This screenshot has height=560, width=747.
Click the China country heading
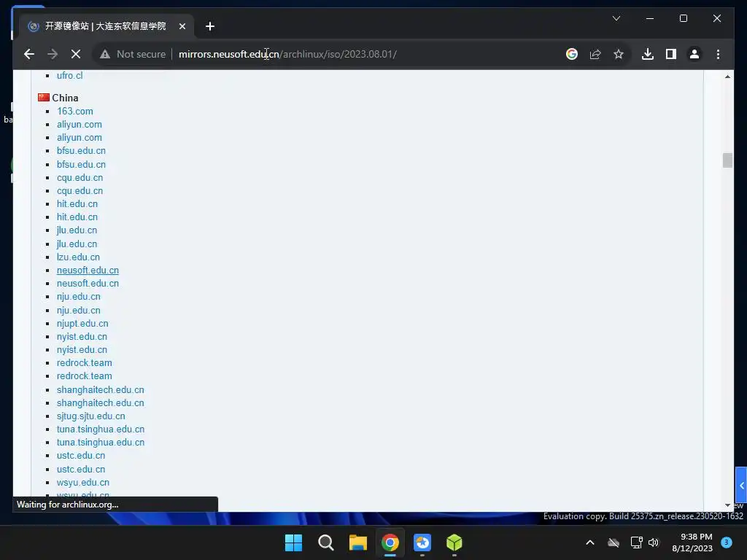pyautogui.click(x=65, y=98)
